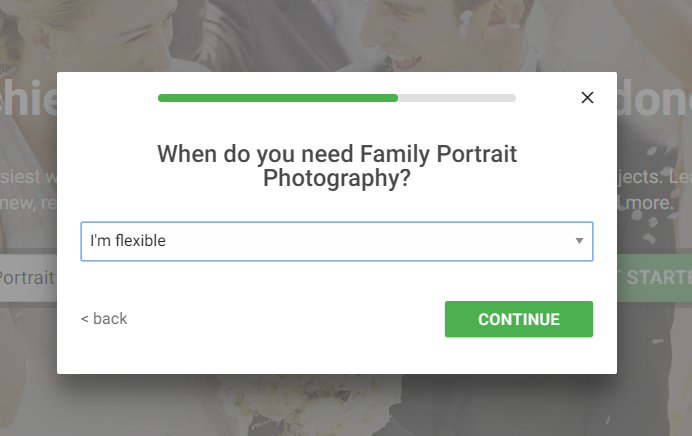
Task: Click the "Photography?" heading line
Action: [337, 178]
